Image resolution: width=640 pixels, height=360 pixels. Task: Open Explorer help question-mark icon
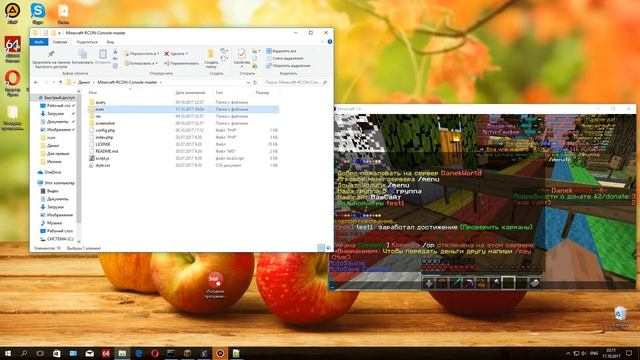(330, 42)
